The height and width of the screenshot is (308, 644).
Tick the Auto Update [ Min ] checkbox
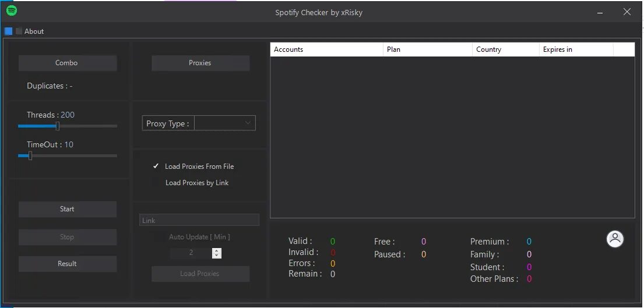[x=158, y=237]
